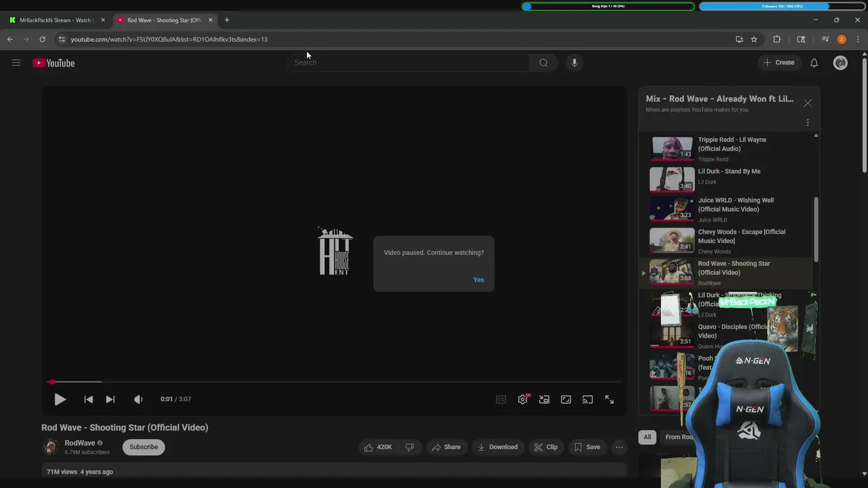Skip to the previous video
The image size is (868, 488).
tap(88, 399)
